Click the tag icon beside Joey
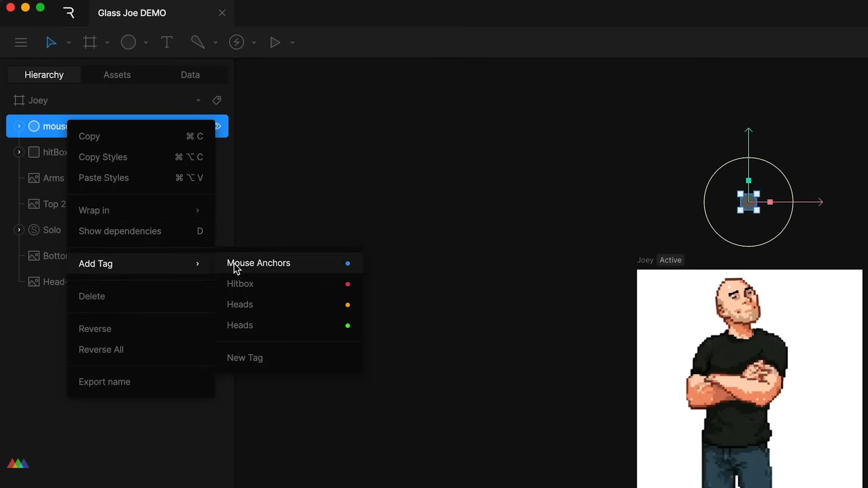This screenshot has width=868, height=488. (x=217, y=100)
